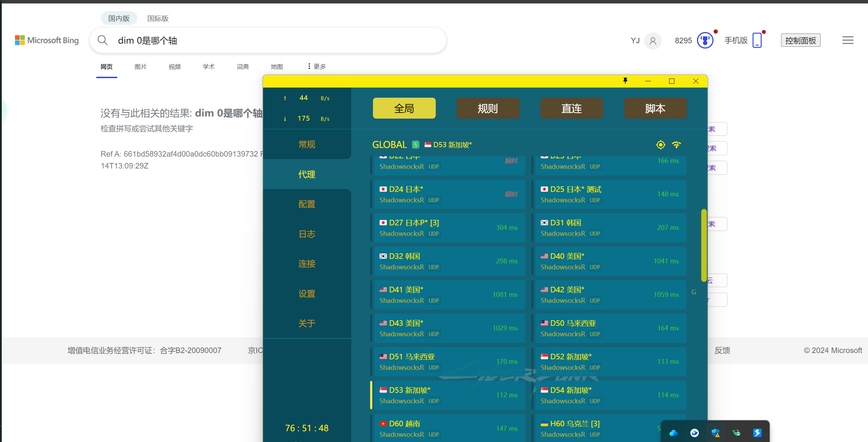Click the Windows Security shield tray icon
This screenshot has height=442, width=868.
click(716, 433)
